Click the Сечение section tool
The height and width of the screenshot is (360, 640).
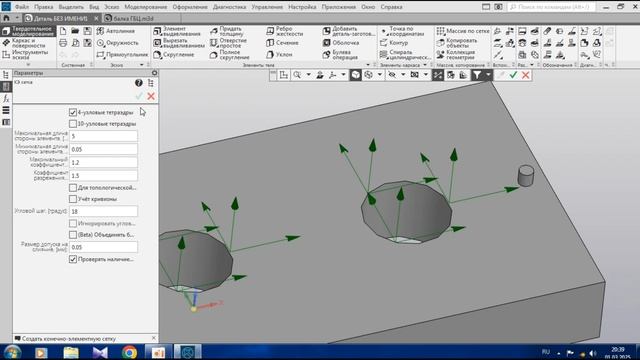[x=282, y=42]
